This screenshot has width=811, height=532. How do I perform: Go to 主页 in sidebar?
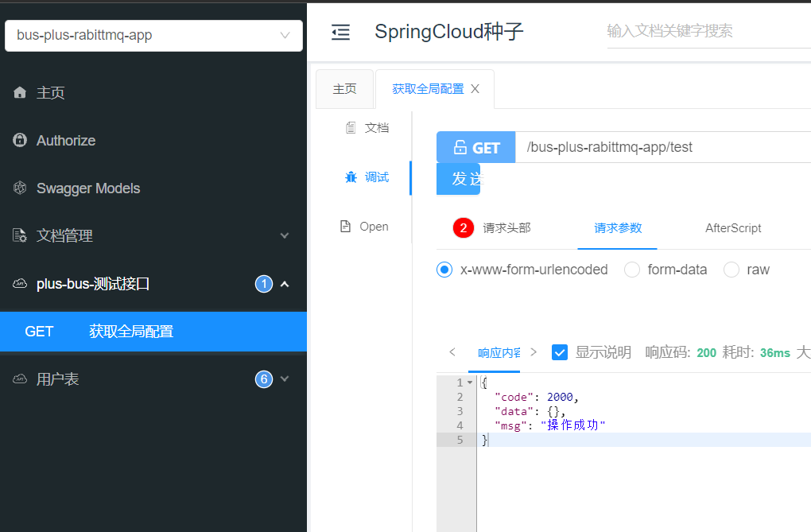[x=153, y=92]
